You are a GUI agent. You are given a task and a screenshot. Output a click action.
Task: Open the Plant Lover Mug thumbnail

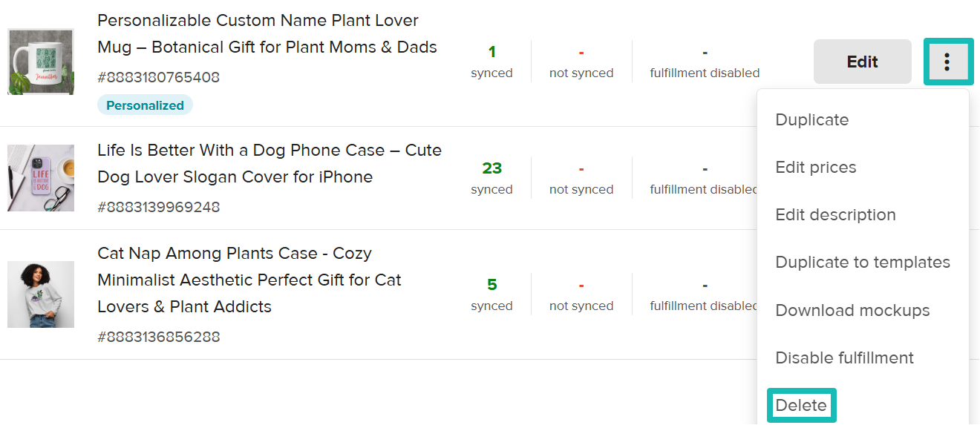tap(41, 62)
